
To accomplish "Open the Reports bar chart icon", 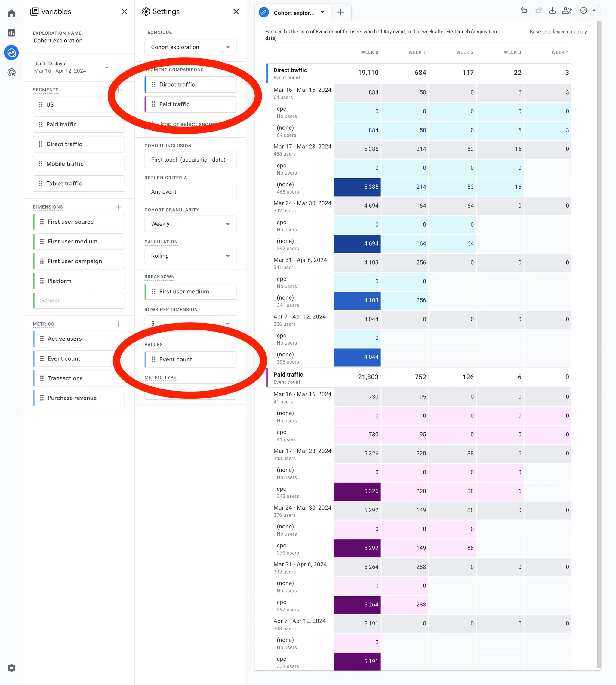I will tap(11, 33).
